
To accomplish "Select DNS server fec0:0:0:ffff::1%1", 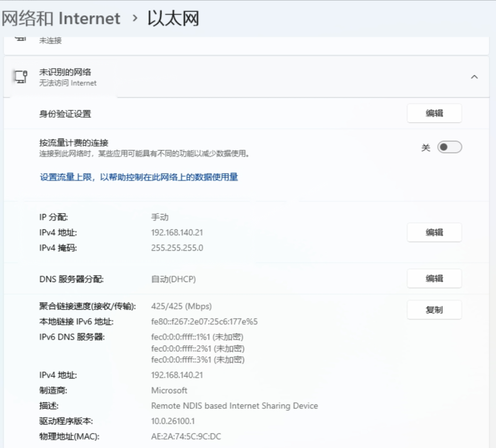I will [x=197, y=337].
